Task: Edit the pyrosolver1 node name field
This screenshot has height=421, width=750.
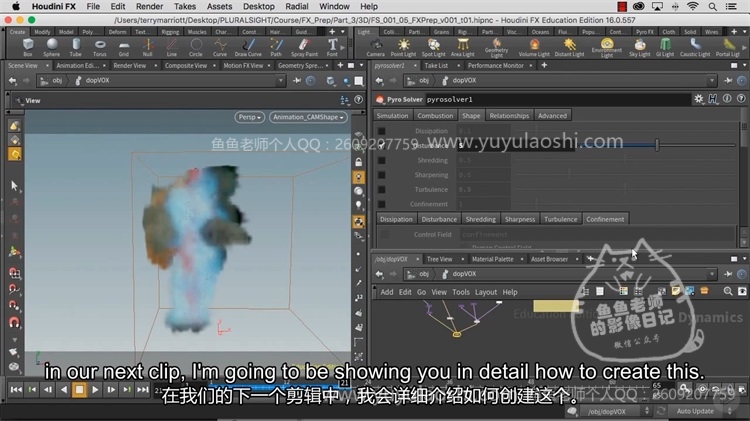Action: pos(557,100)
